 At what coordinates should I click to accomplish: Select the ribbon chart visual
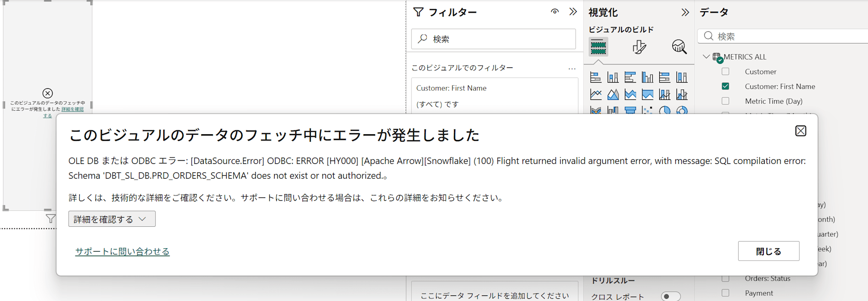point(595,110)
